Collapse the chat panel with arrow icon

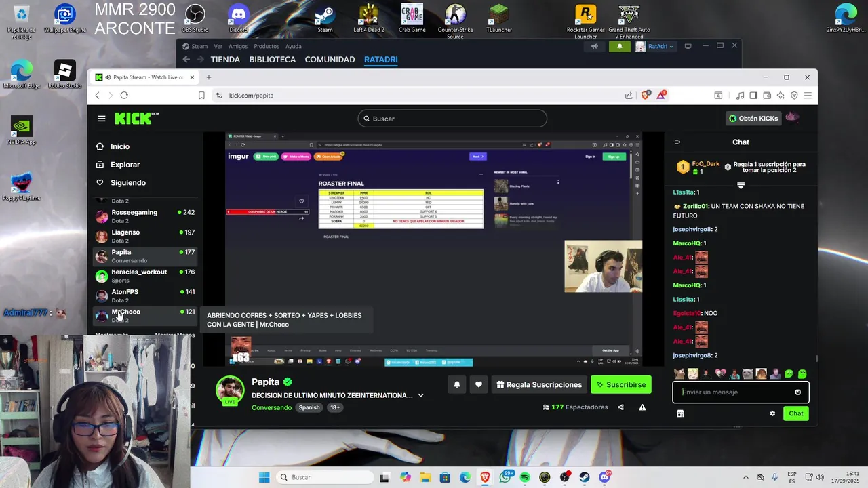click(x=677, y=142)
